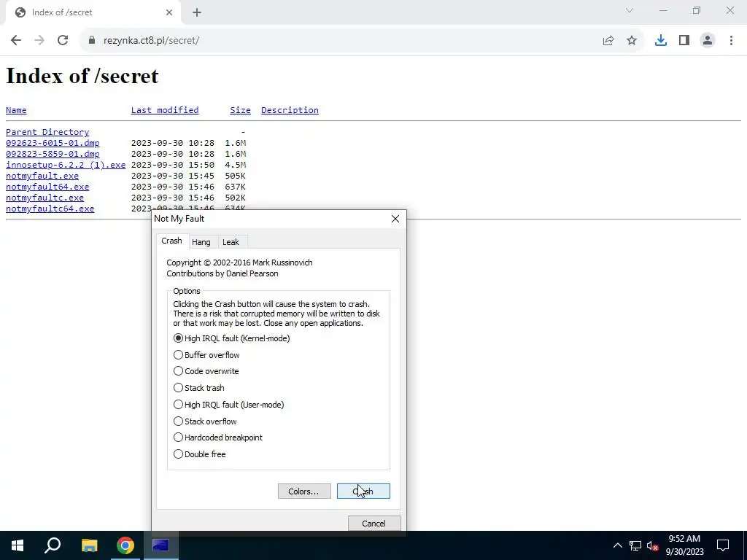Click the Colors... button
Image resolution: width=747 pixels, height=560 pixels.
(x=304, y=491)
